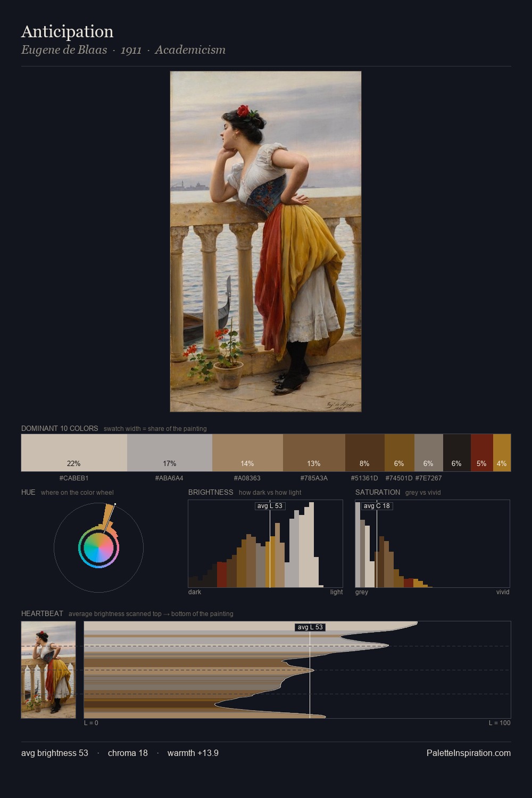Pick the 6% warm grey swatch above #7E7267
Image resolution: width=532 pixels, height=798 pixels.
tap(429, 453)
